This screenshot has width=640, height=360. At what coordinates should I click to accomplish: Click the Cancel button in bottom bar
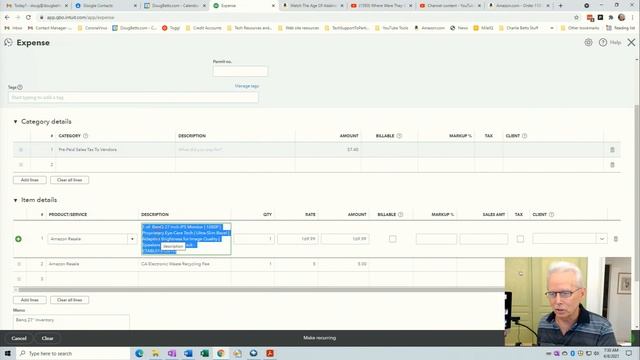[19, 338]
